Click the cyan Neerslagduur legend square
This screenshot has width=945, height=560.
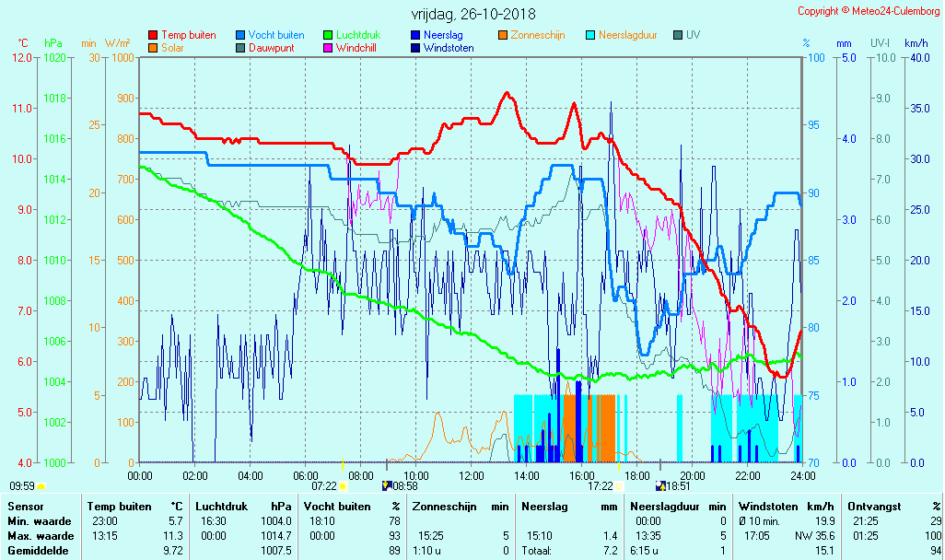590,35
